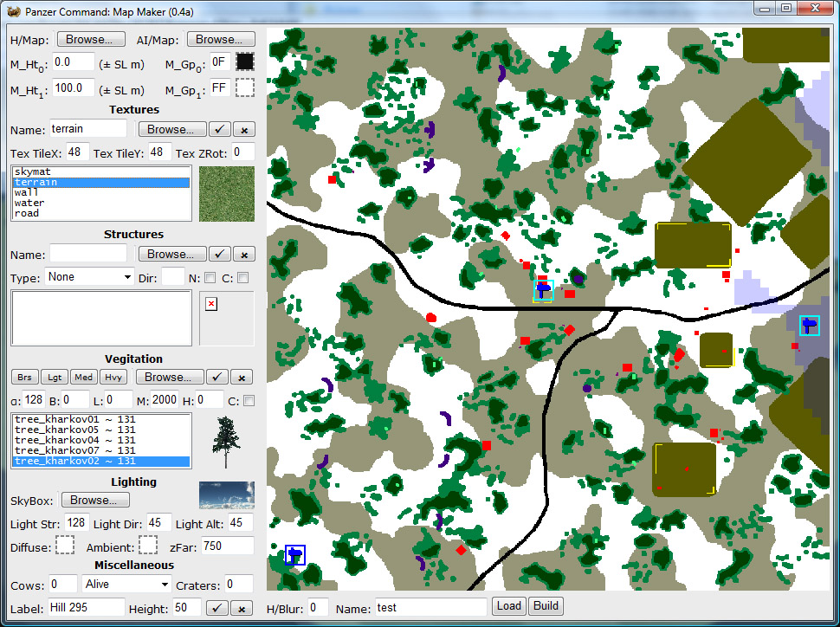Image resolution: width=840 pixels, height=627 pixels.
Task: Open the Ambient light color swatch
Action: [148, 545]
